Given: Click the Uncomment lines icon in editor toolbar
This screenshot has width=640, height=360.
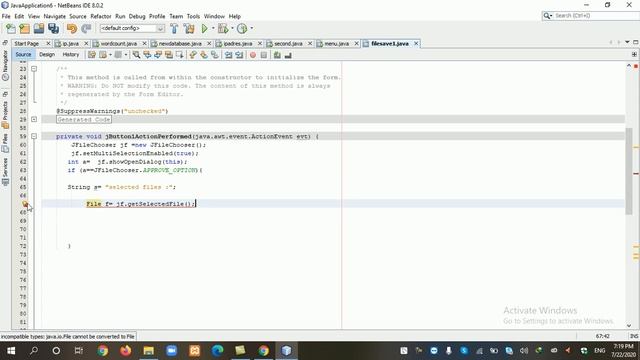Looking at the screenshot, I should [288, 55].
